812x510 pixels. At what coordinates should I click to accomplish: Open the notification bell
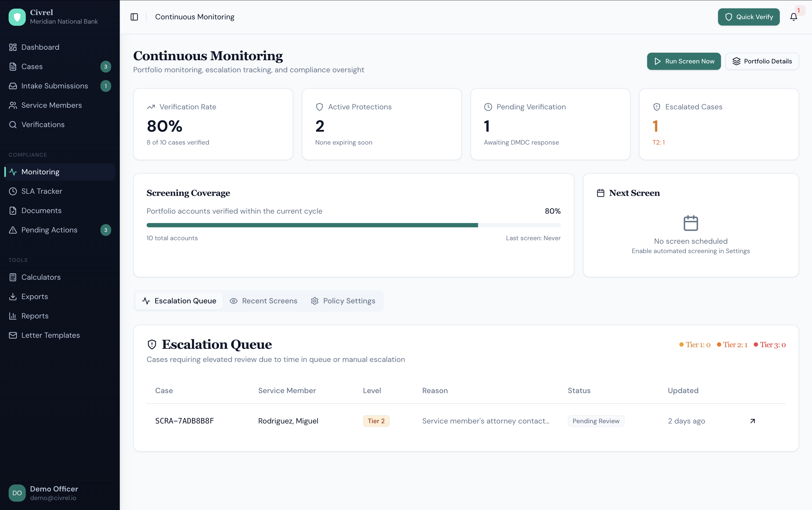coord(794,17)
